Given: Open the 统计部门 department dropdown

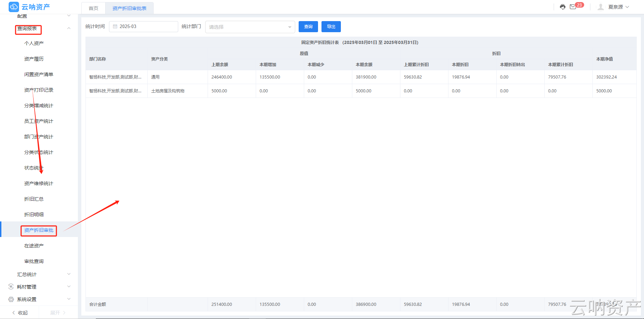Looking at the screenshot, I should point(250,27).
